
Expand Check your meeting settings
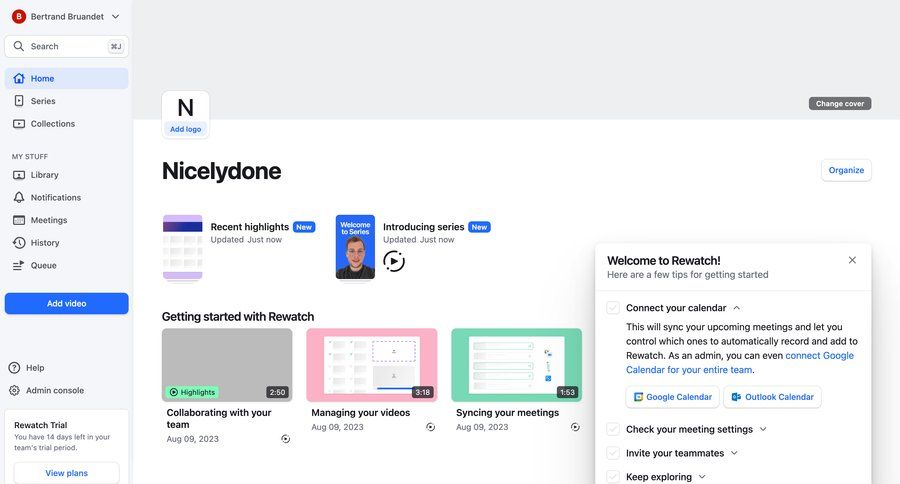click(763, 429)
